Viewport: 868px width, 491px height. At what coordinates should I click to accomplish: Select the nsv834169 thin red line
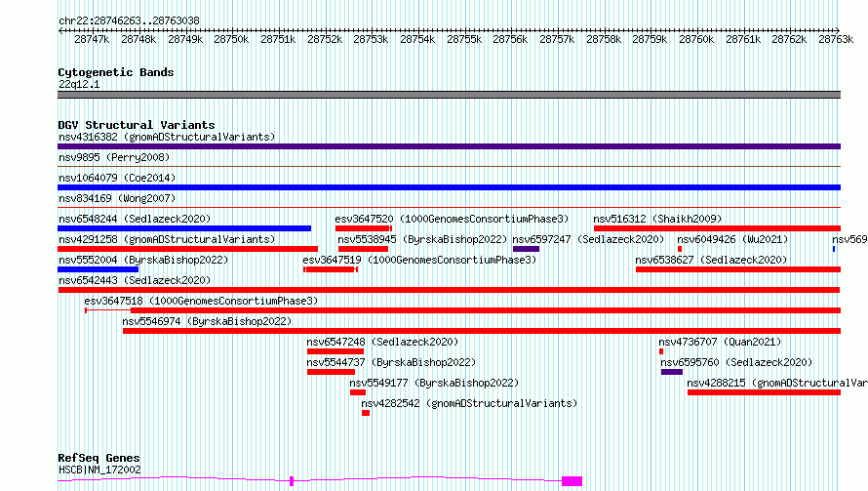(x=449, y=207)
